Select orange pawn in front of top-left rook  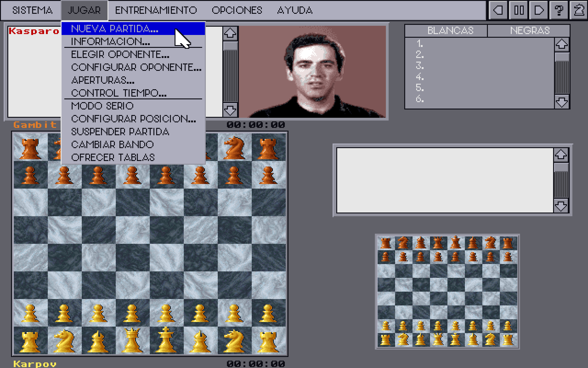click(x=30, y=175)
